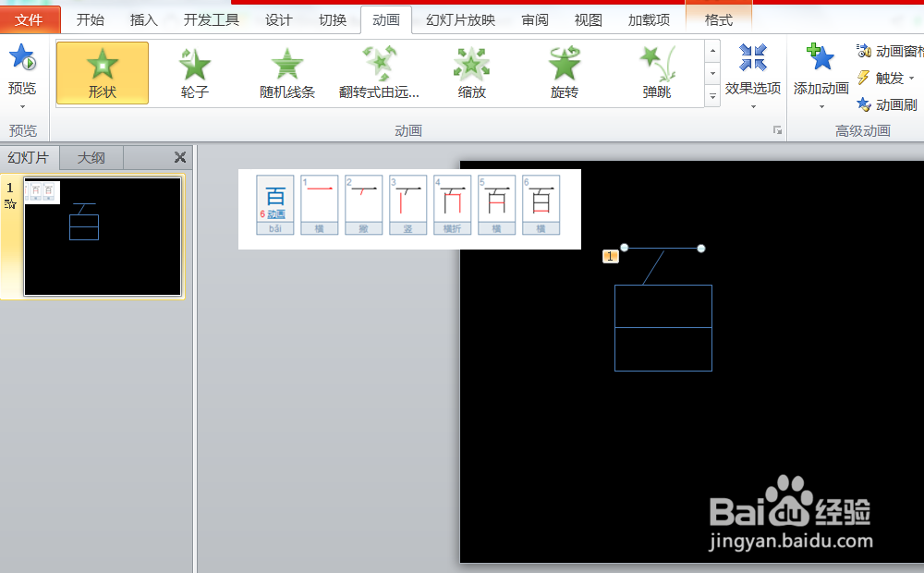Select the animation sequence number 1 tag

pos(610,256)
